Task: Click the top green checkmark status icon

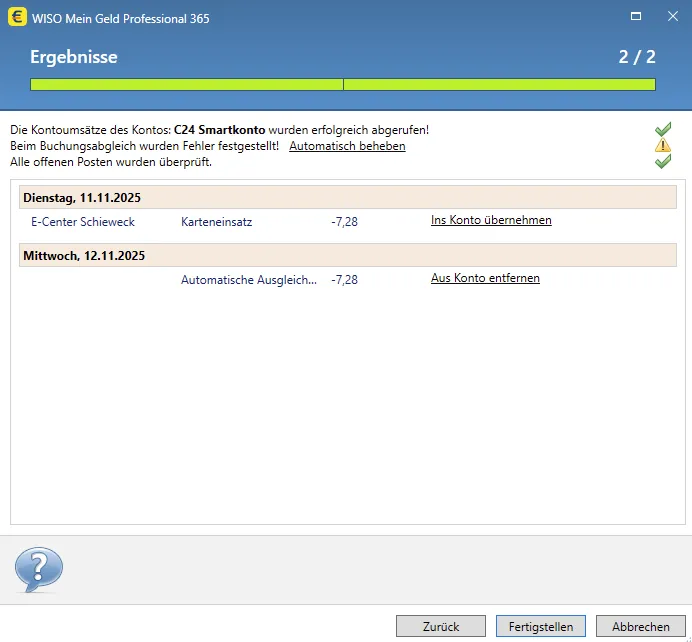Action: 662,130
